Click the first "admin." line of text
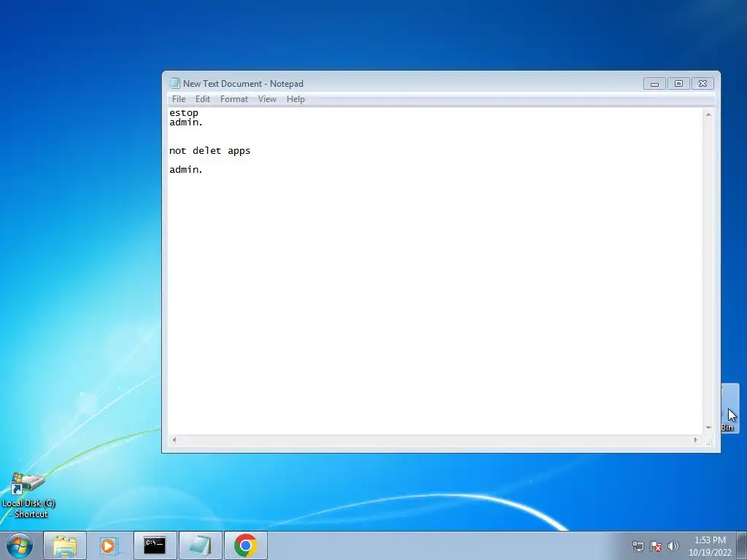This screenshot has height=560, width=747. (186, 122)
